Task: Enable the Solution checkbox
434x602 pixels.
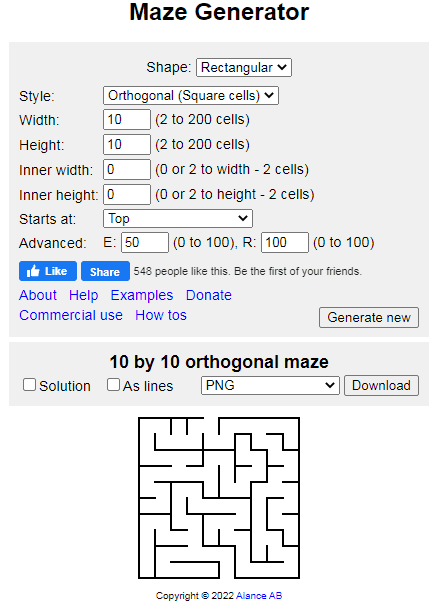Action: [29, 385]
